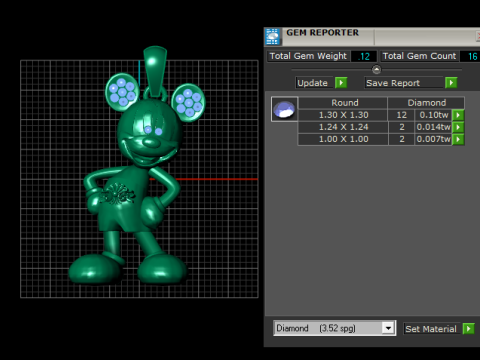Open the Diamond material dropdown

click(x=388, y=328)
